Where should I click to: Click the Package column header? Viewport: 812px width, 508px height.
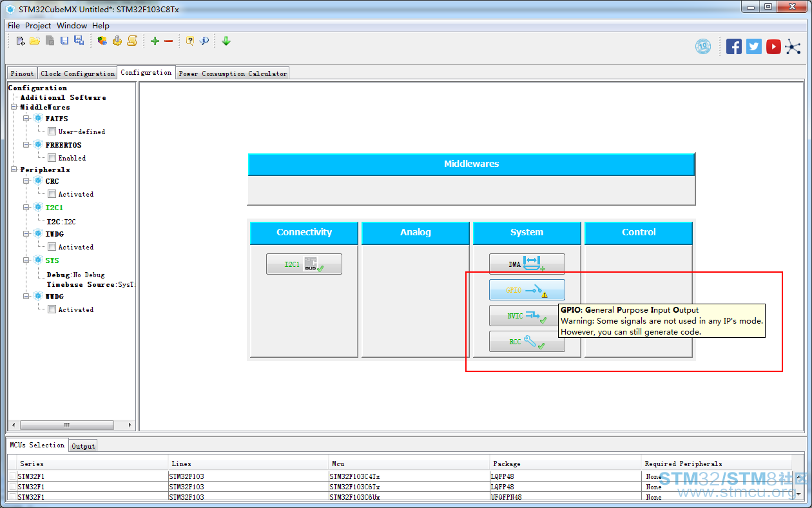[566, 464]
